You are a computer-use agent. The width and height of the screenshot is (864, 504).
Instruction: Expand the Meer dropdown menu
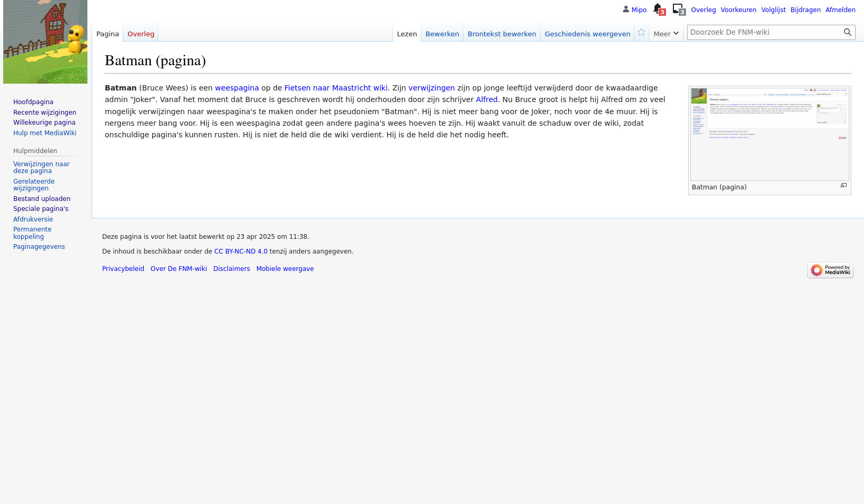pos(666,34)
